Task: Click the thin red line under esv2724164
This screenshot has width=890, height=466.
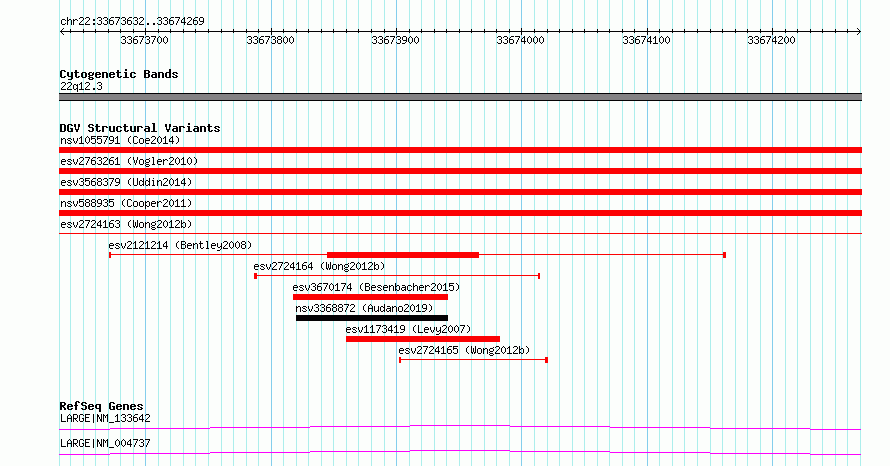Action: coord(397,276)
